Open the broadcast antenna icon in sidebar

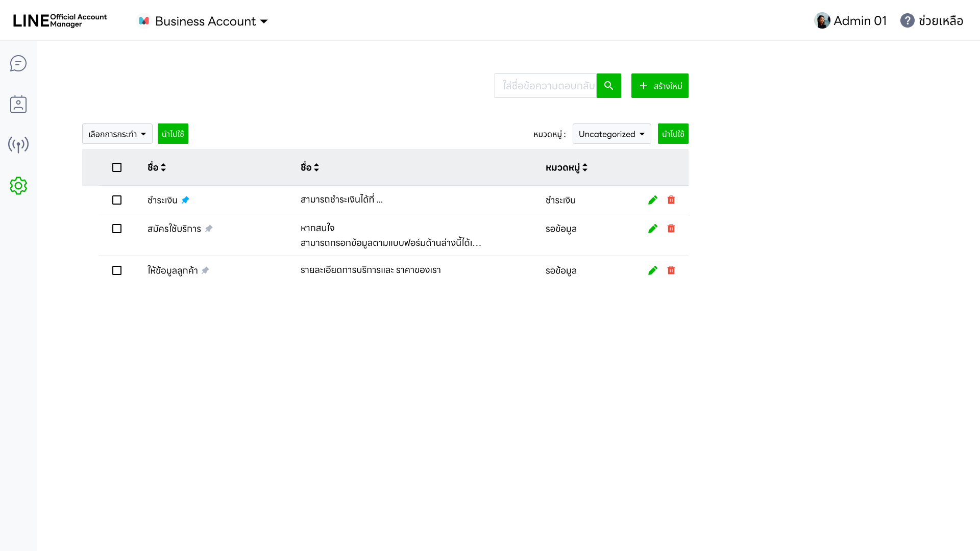[x=18, y=145]
